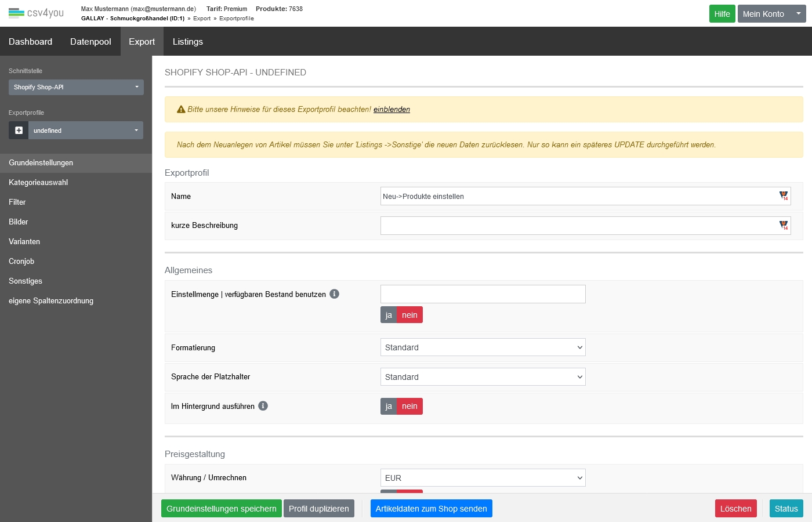
Task: Click info icon next to Im Hintergrund ausführen
Action: pyautogui.click(x=263, y=406)
